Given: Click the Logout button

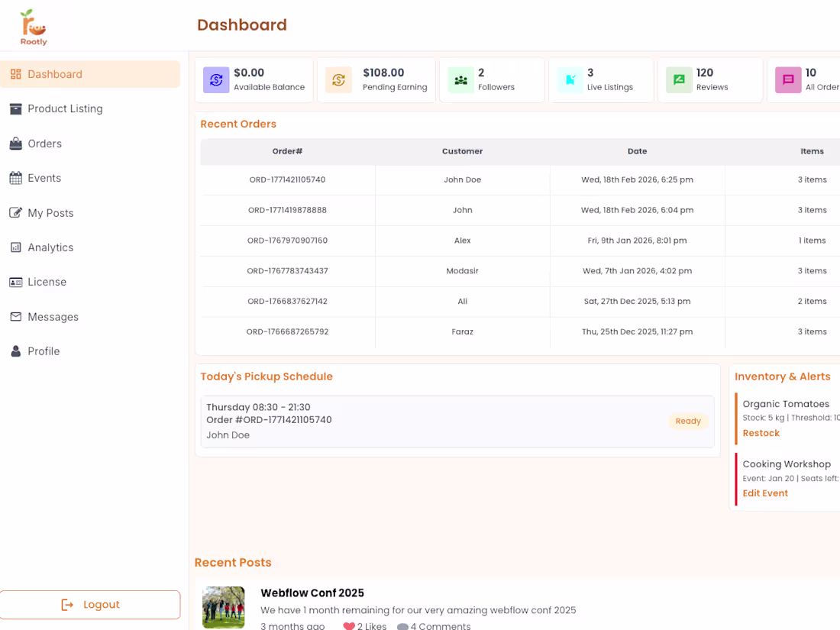Looking at the screenshot, I should 90,604.
